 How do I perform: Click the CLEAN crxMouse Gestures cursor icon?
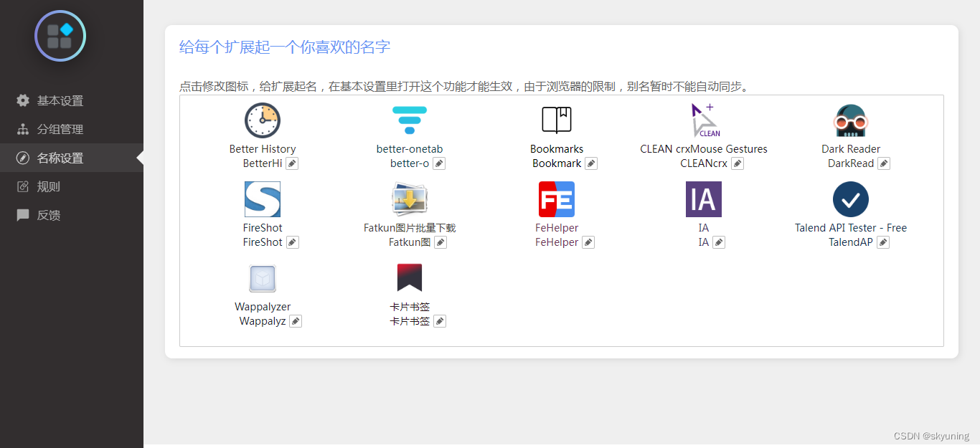704,120
